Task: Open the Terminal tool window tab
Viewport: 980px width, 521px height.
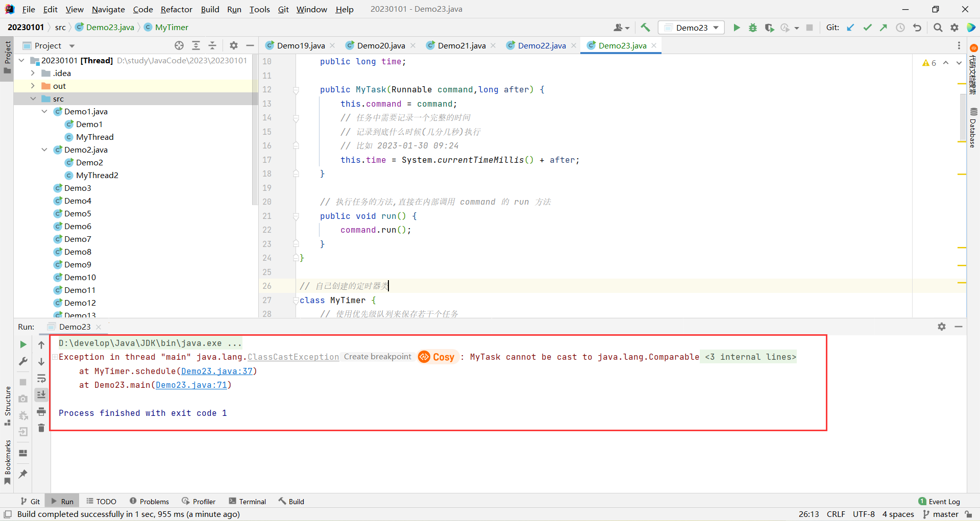Action: (248, 502)
